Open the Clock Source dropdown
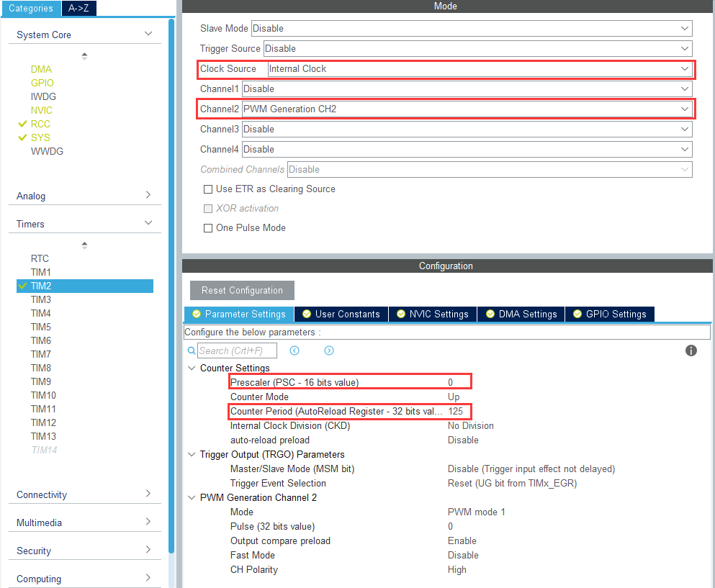 pyautogui.click(x=480, y=69)
